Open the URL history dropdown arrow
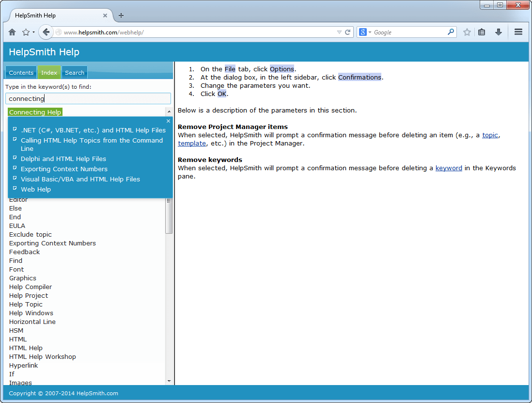This screenshot has height=403, width=532. 339,32
